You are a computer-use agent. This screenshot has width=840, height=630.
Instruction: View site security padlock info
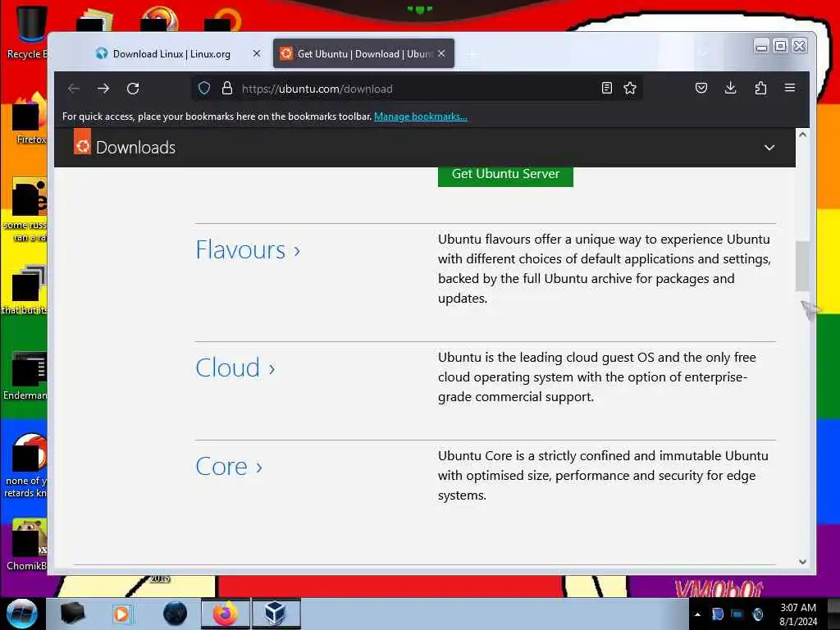[x=227, y=89]
